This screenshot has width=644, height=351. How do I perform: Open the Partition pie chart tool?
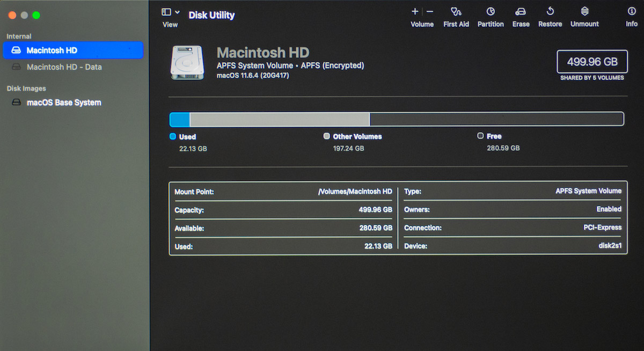pos(491,11)
